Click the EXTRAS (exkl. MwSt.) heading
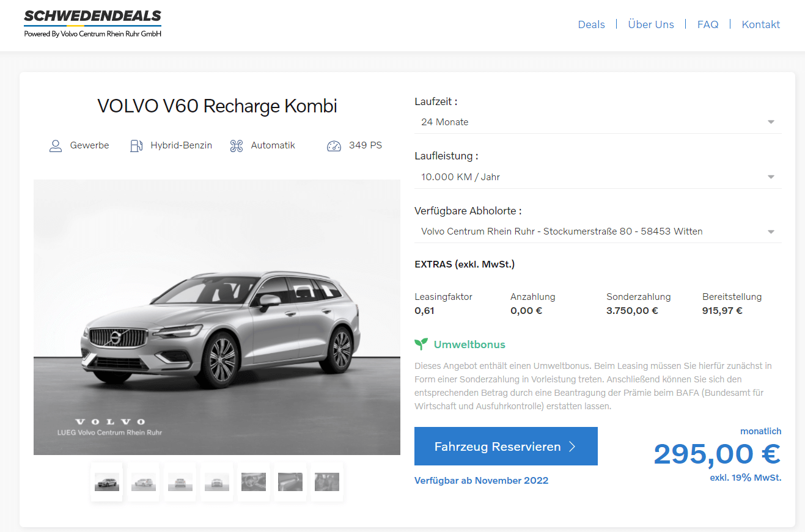 465,264
